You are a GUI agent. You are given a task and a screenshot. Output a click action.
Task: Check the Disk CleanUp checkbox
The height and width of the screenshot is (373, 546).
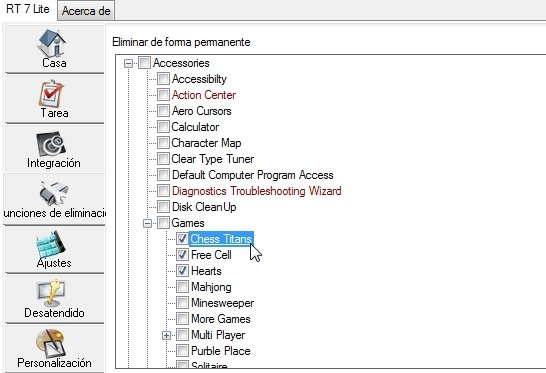coord(163,207)
